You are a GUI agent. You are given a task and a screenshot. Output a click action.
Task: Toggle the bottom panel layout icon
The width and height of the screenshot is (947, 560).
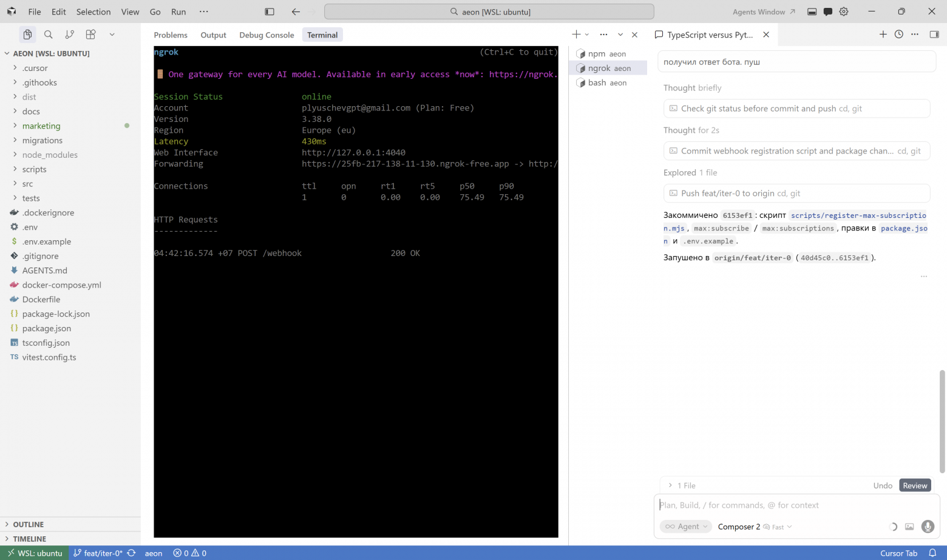(812, 12)
